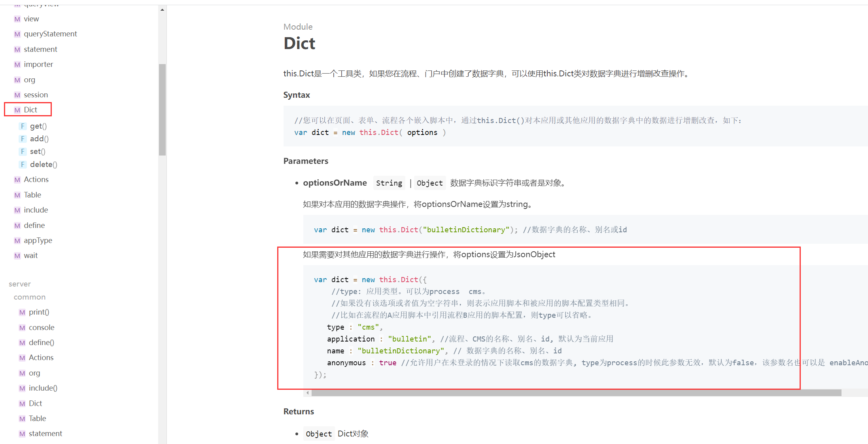Open the Dict module in sidebar
Screen dimensions: 868x444
[x=30, y=110]
